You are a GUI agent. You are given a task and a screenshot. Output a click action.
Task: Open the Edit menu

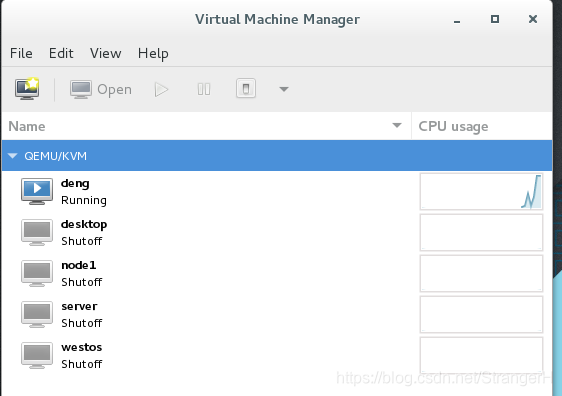61,53
